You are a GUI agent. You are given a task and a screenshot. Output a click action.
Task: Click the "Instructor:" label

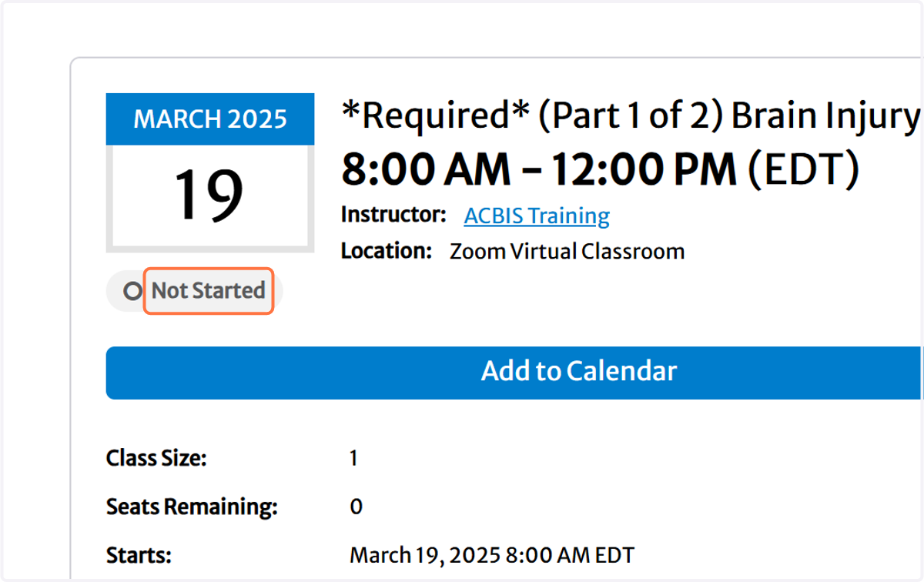tap(393, 215)
